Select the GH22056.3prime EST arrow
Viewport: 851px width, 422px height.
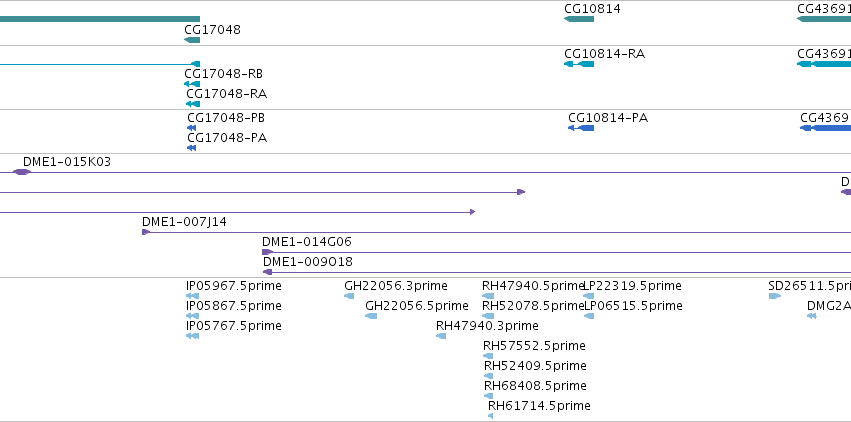point(349,296)
